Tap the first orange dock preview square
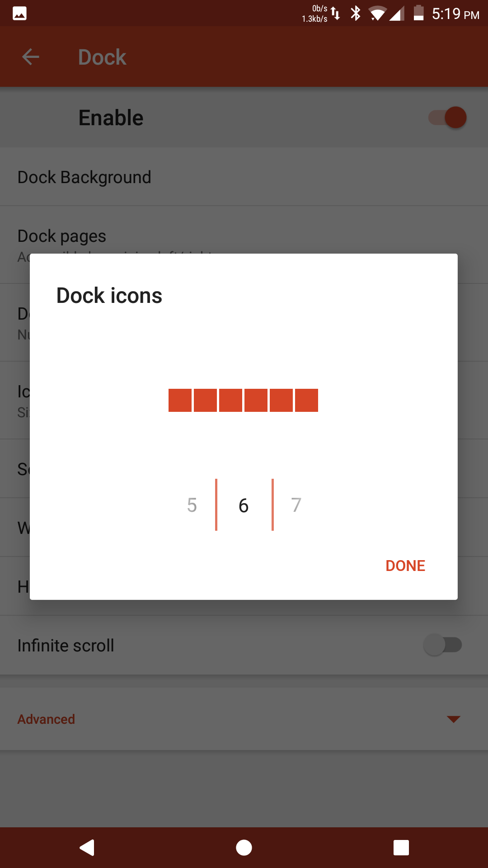This screenshot has height=868, width=488. [x=180, y=400]
